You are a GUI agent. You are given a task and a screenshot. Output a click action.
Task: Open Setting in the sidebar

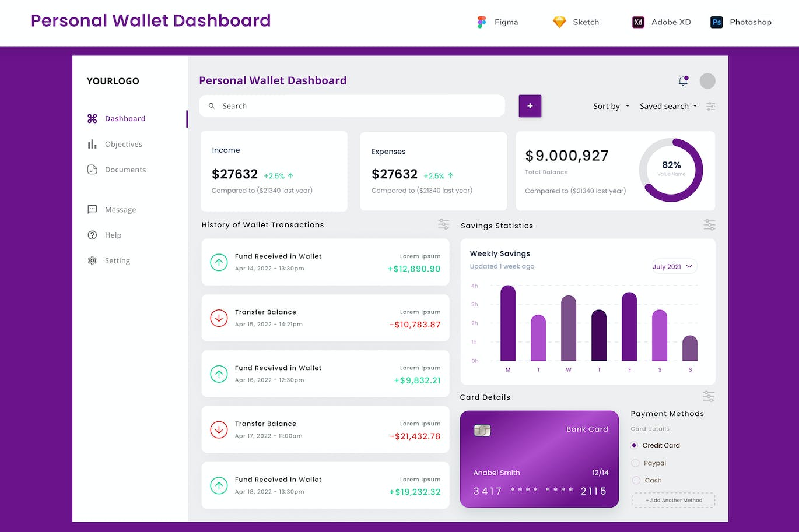pos(117,260)
